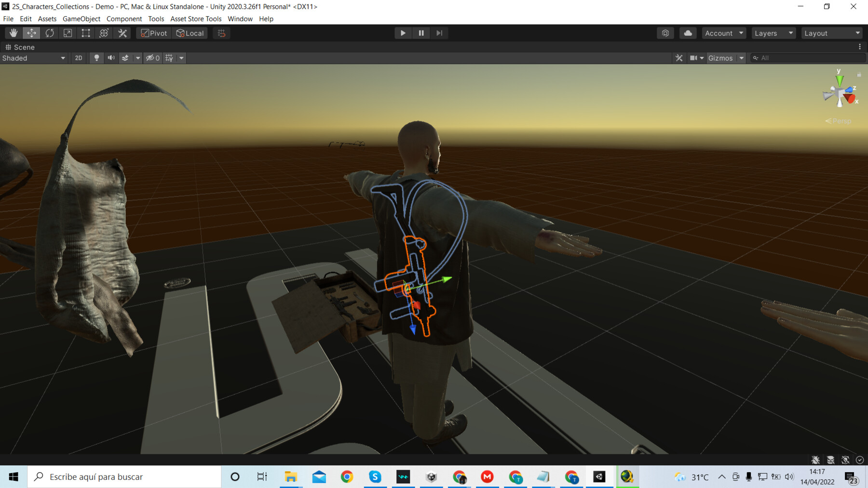This screenshot has width=868, height=488.
Task: Select the Rect Transform tool
Action: click(x=86, y=33)
